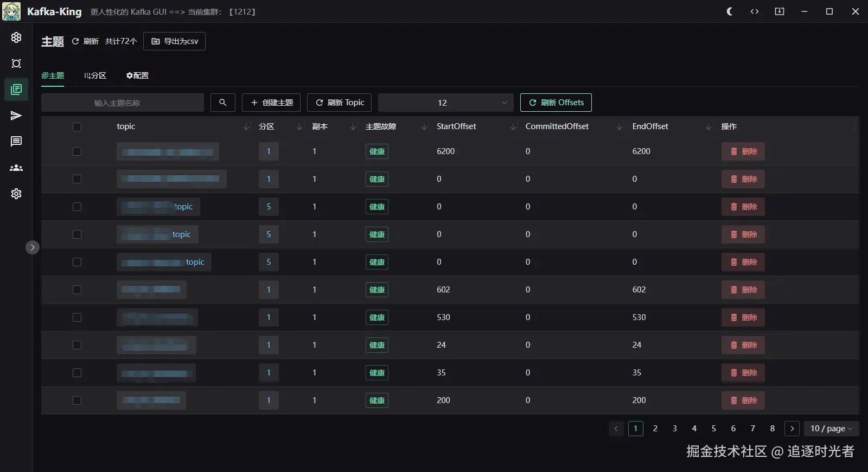Delete the topic with offset 6200

[743, 151]
